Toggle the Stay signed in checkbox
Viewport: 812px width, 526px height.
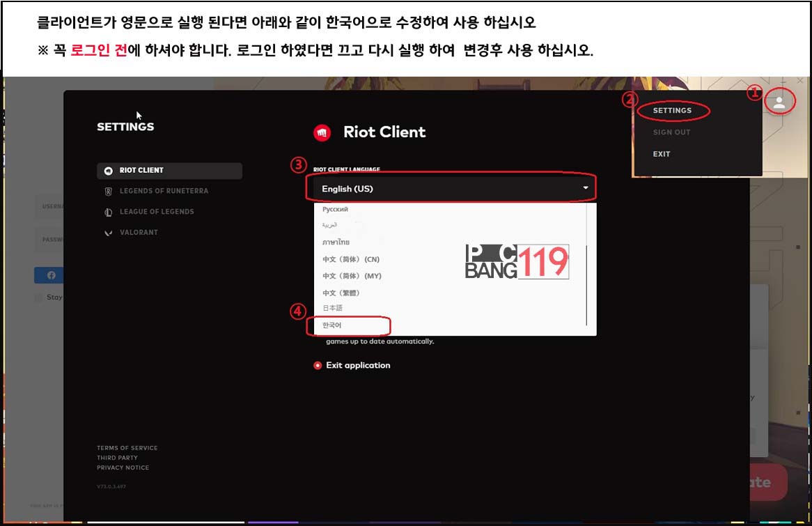pos(38,297)
